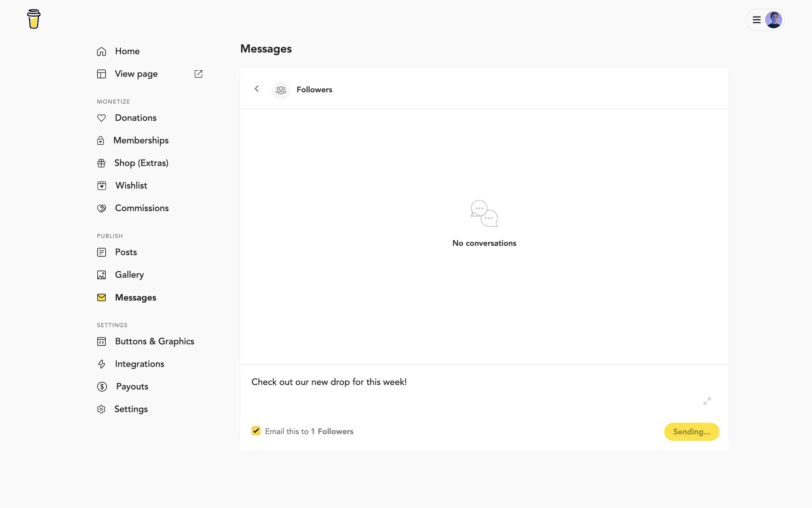Open the Posts menu item
The width and height of the screenshot is (812, 508).
(126, 252)
